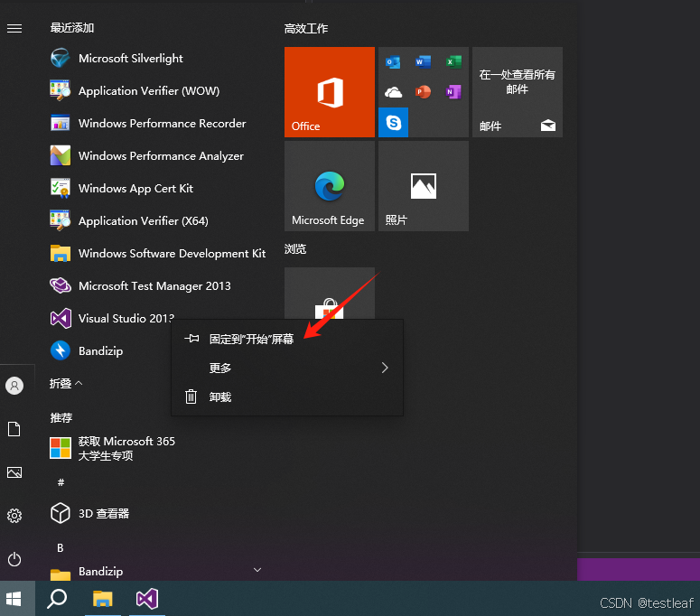Open PowerPoint from the Office tile group
Viewport: 700px width, 616px height.
(x=424, y=92)
